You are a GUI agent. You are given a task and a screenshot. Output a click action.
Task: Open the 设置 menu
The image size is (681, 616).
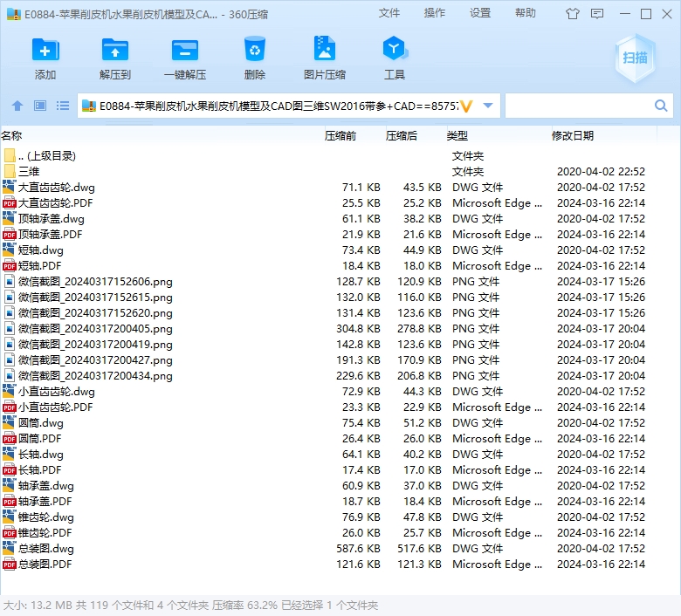click(480, 13)
